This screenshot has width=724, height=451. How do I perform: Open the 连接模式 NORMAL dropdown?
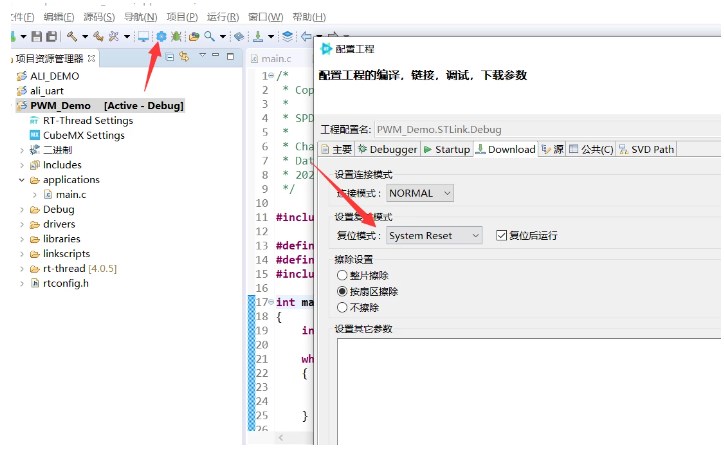coord(420,193)
